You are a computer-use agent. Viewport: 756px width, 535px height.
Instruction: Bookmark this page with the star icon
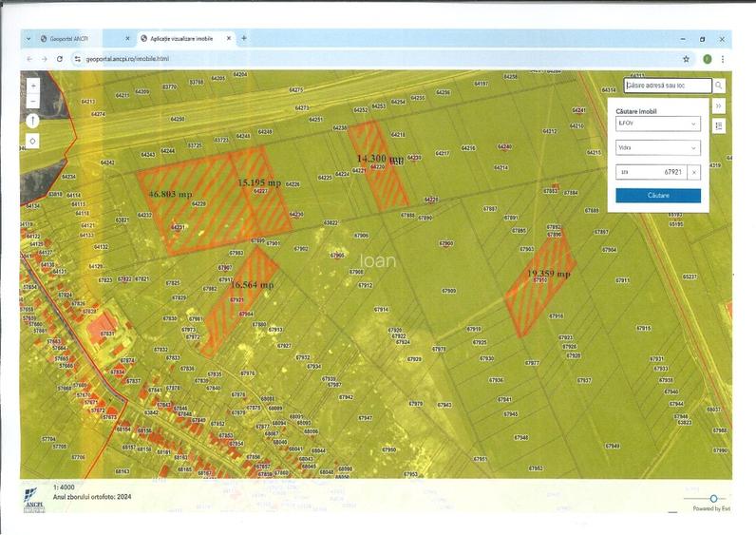coord(686,59)
